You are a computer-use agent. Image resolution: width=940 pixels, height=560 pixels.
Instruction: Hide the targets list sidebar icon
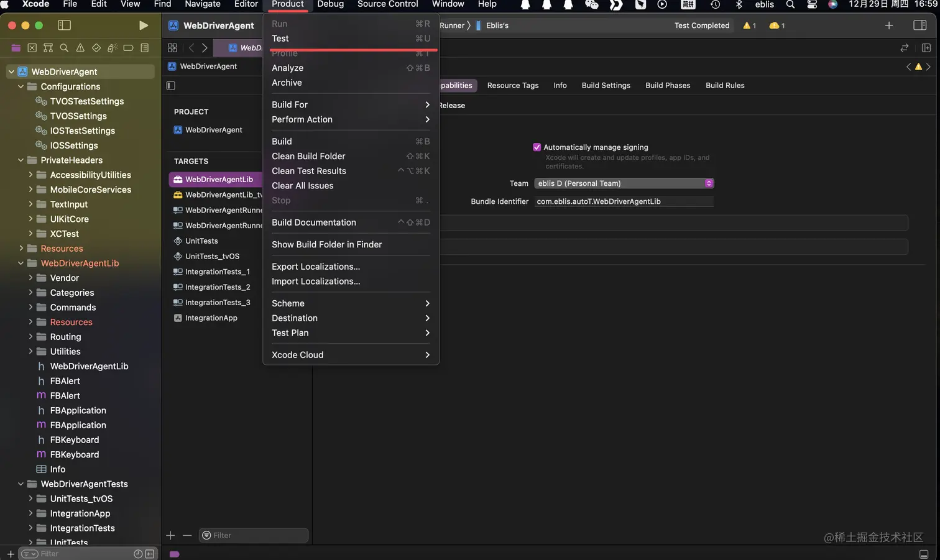pos(171,85)
